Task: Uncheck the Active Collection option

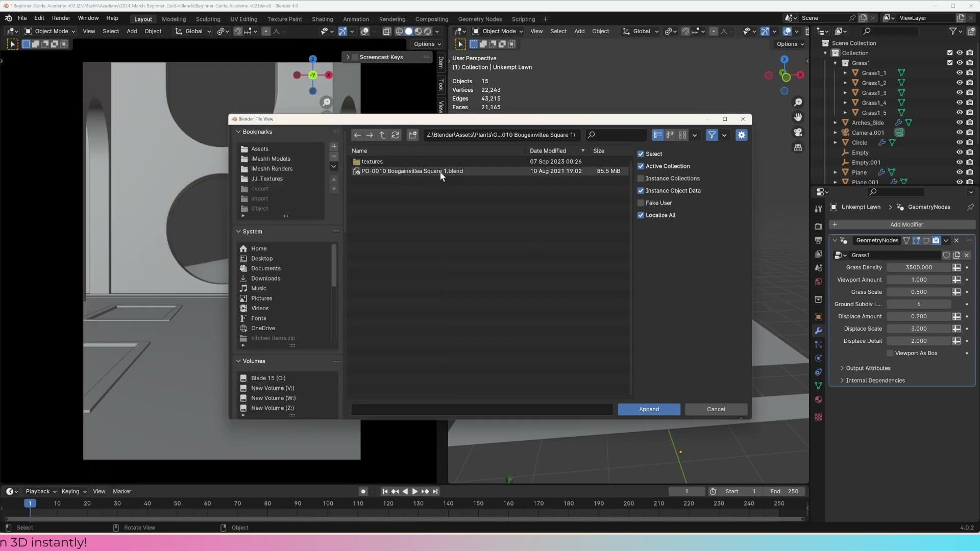Action: click(x=641, y=166)
